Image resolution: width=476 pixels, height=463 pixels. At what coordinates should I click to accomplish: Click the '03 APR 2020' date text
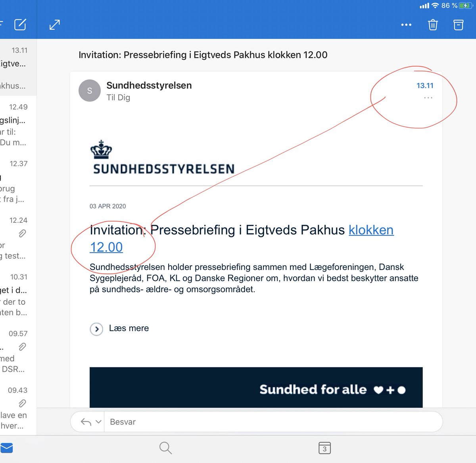[x=108, y=206]
